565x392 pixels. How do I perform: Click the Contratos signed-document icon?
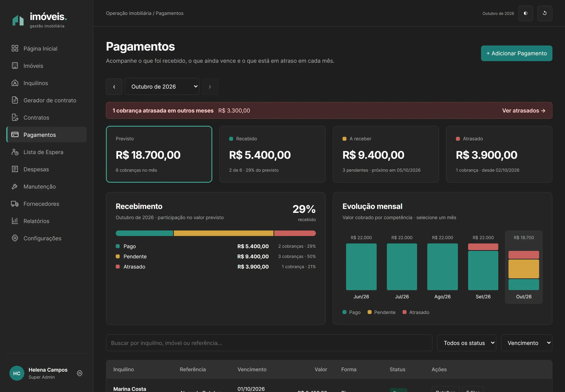click(x=15, y=117)
